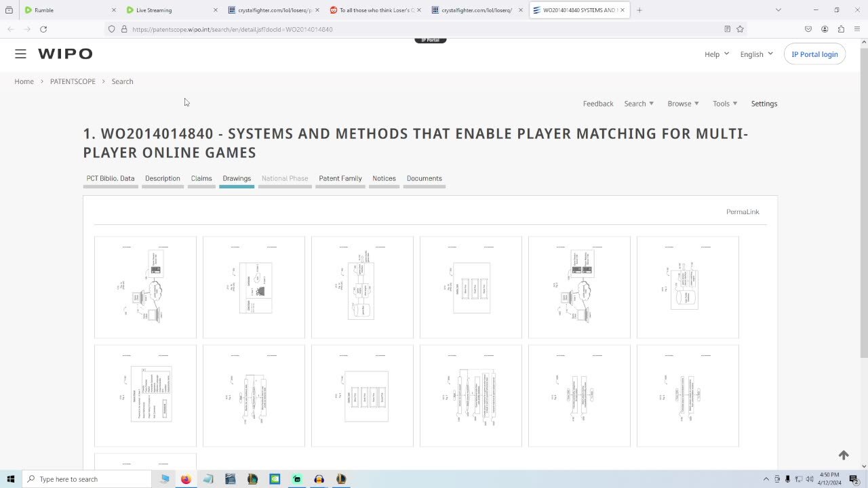
Task: Go to Home breadcrumb
Action: click(x=24, y=81)
